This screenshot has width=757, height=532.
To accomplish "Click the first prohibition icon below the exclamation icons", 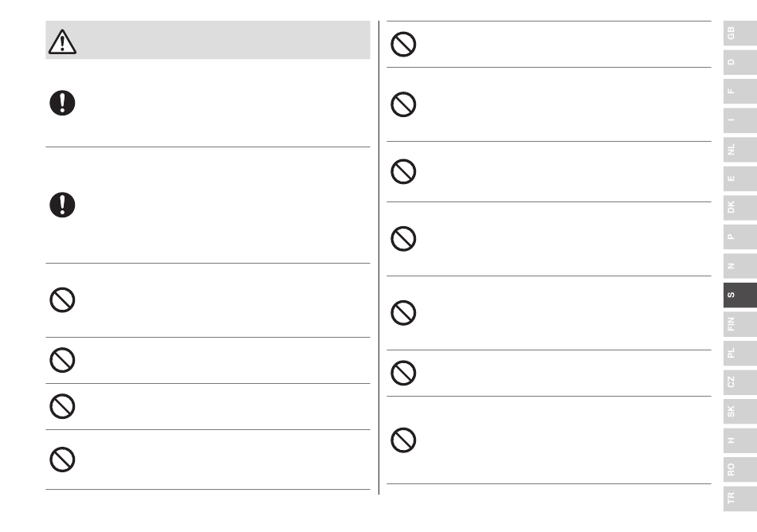I will [62, 300].
